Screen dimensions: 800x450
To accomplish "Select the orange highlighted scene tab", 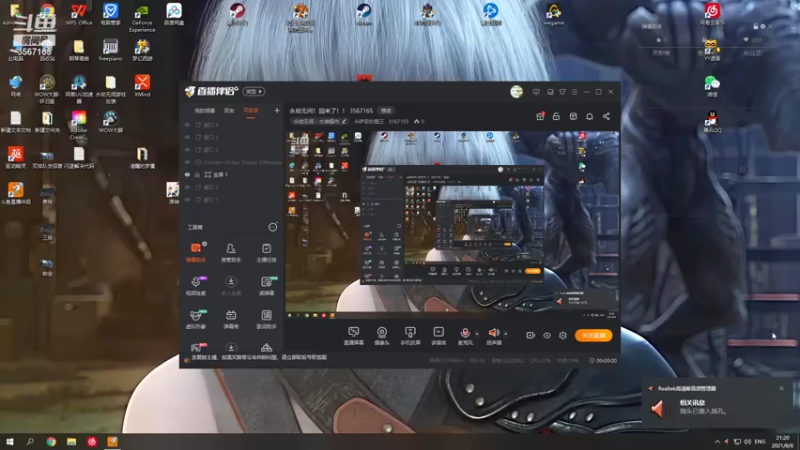I will 251,111.
